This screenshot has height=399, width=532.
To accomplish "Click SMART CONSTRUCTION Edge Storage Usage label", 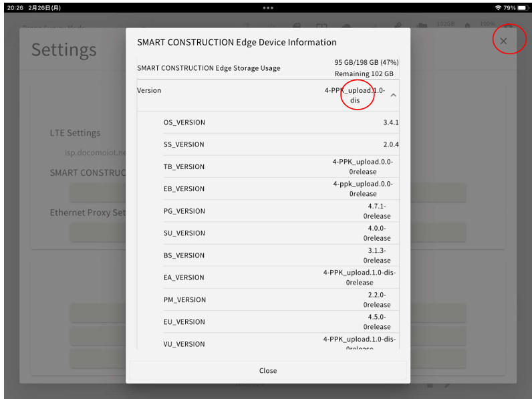I will coord(209,68).
